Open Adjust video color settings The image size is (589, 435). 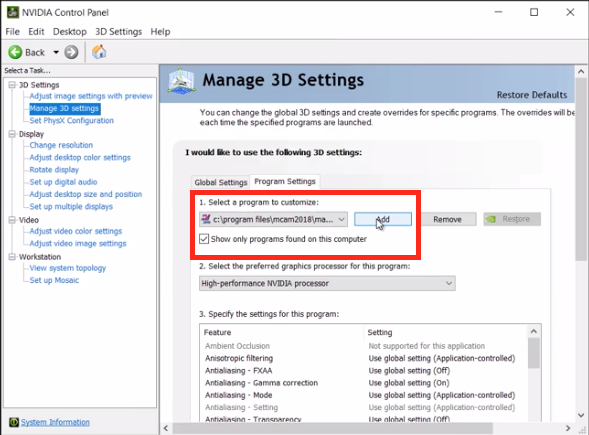click(x=76, y=231)
